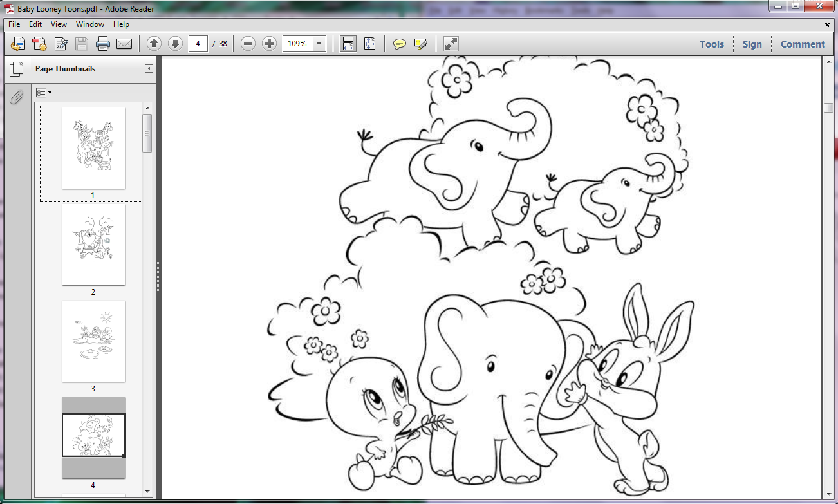Screen dimensions: 838x504
Task: Zoom out using the minus button
Action: point(248,44)
